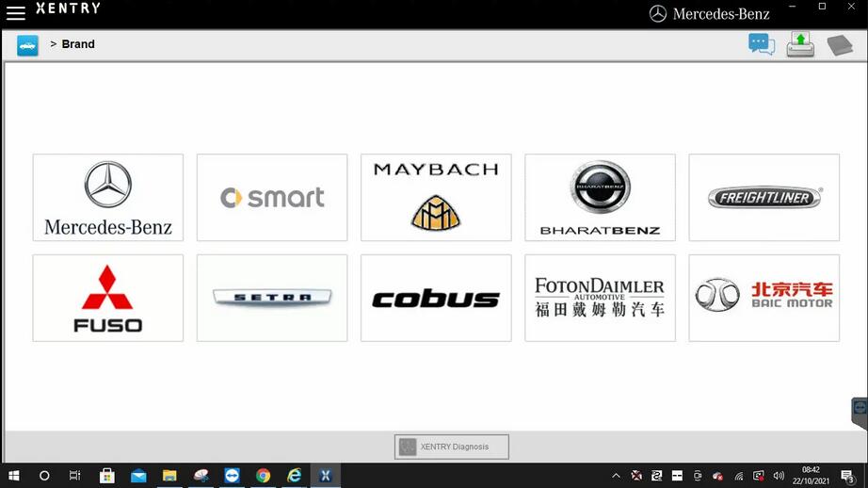The width and height of the screenshot is (868, 488).
Task: Click the XENTRY app taskbar icon
Action: 326,476
